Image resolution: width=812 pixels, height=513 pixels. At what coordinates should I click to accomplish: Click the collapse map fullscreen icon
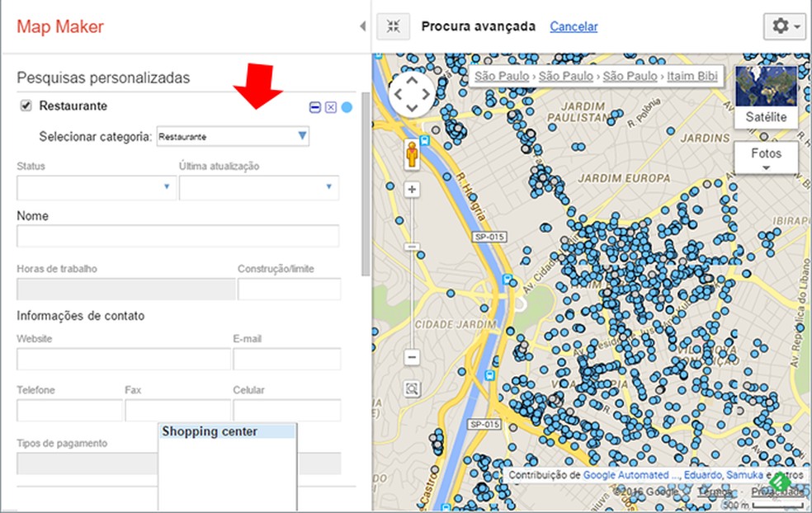point(394,26)
